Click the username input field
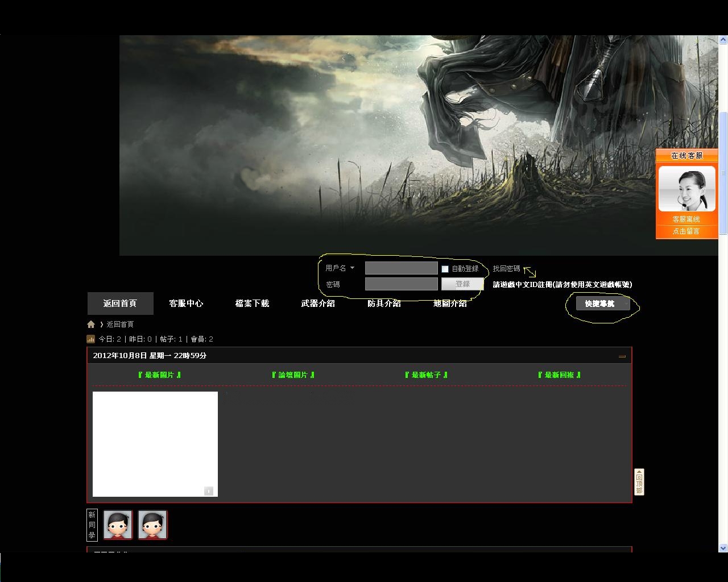Image resolution: width=728 pixels, height=582 pixels. [x=402, y=268]
